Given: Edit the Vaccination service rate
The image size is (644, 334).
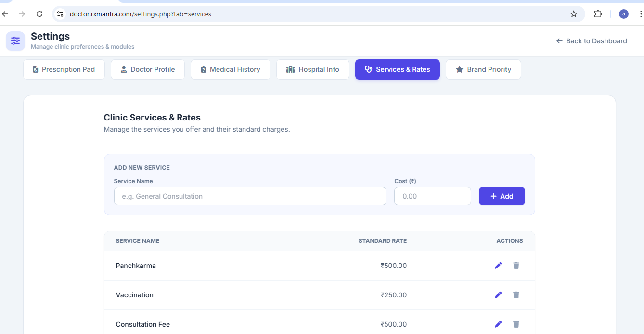Looking at the screenshot, I should 498,295.
